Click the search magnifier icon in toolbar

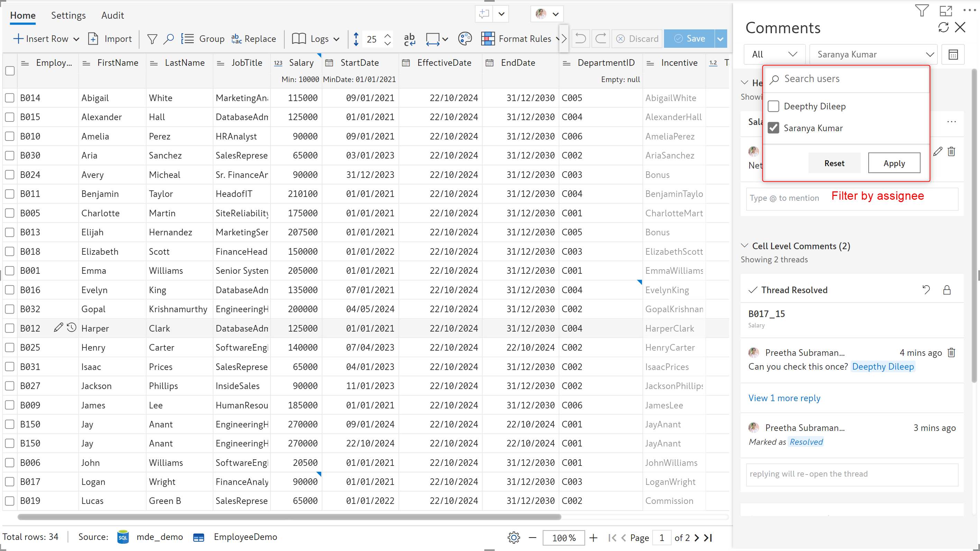(168, 39)
